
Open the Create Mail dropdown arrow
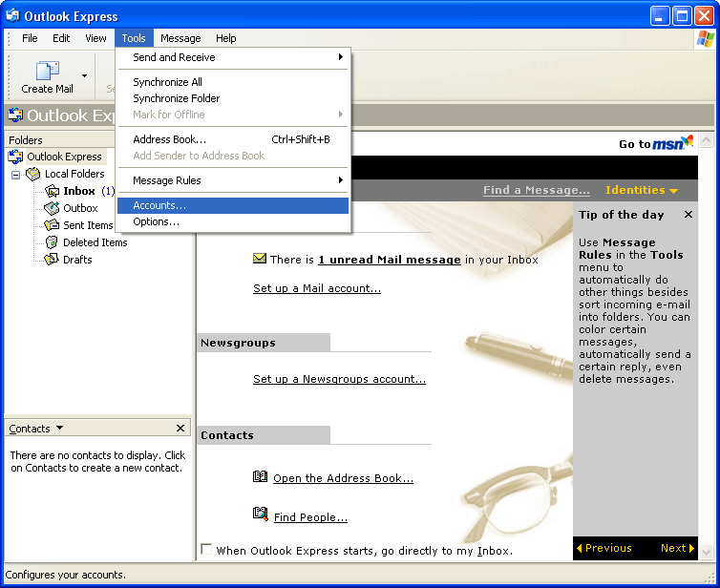coord(84,75)
